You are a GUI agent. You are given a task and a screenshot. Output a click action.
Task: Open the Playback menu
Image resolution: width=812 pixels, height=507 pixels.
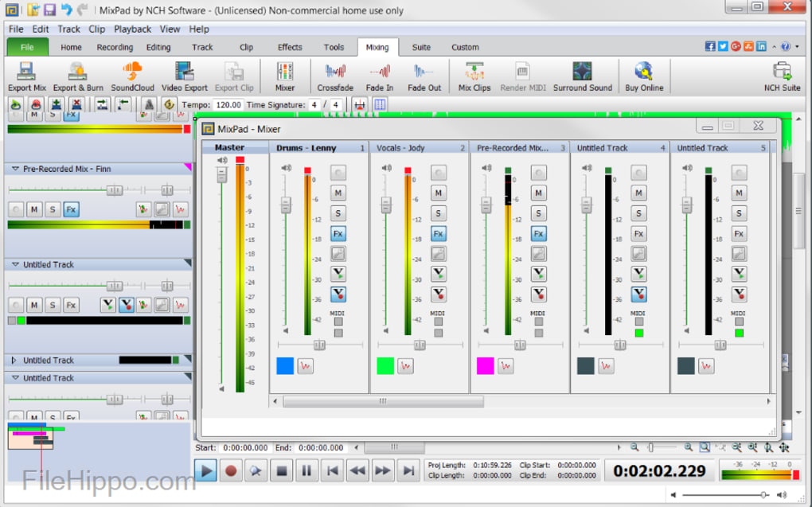[132, 29]
